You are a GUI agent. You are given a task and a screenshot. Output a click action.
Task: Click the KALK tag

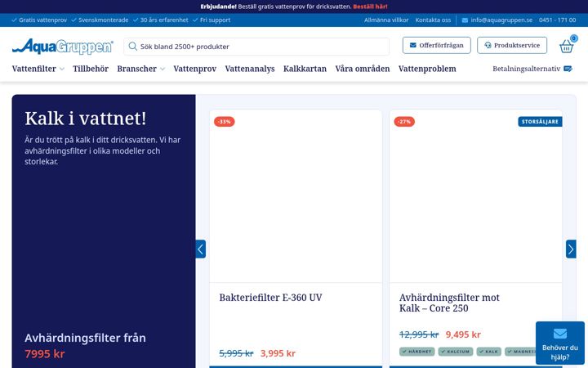488,352
